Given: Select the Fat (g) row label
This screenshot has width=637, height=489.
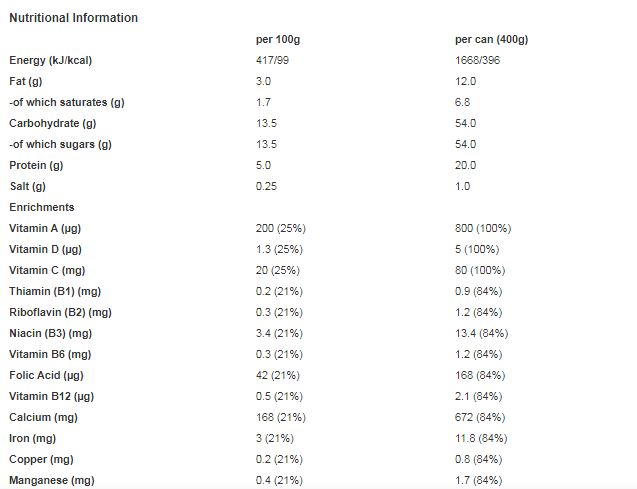Looking at the screenshot, I should click(26, 82).
